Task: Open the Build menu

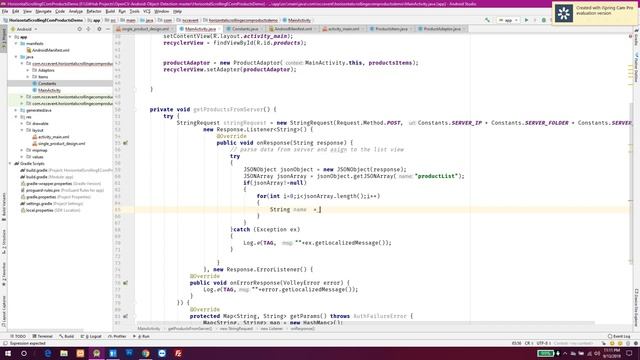Action: [x=110, y=11]
